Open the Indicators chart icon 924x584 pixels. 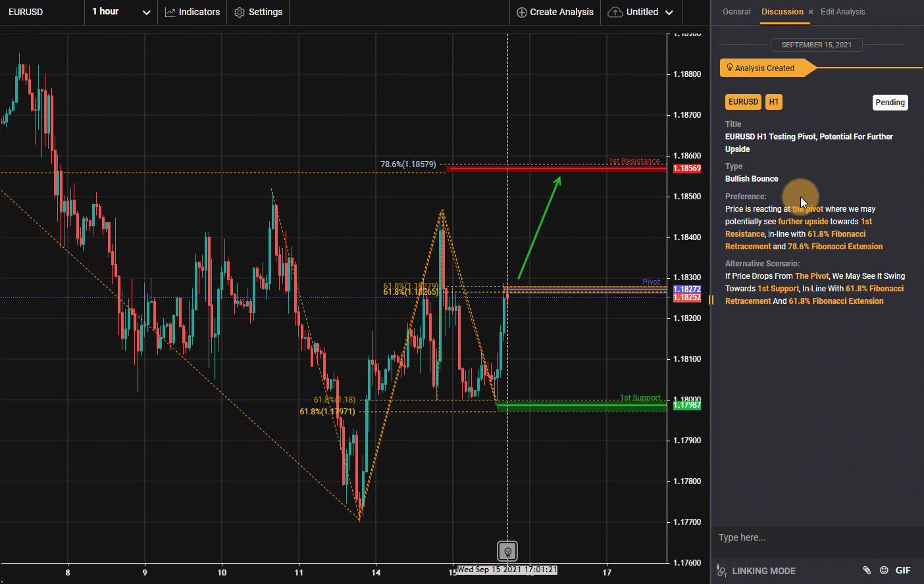170,12
